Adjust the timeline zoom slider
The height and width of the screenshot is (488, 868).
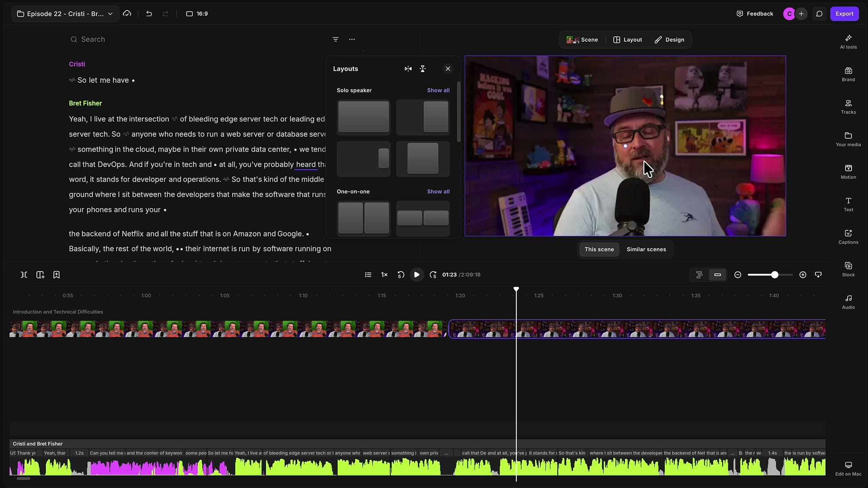point(775,275)
